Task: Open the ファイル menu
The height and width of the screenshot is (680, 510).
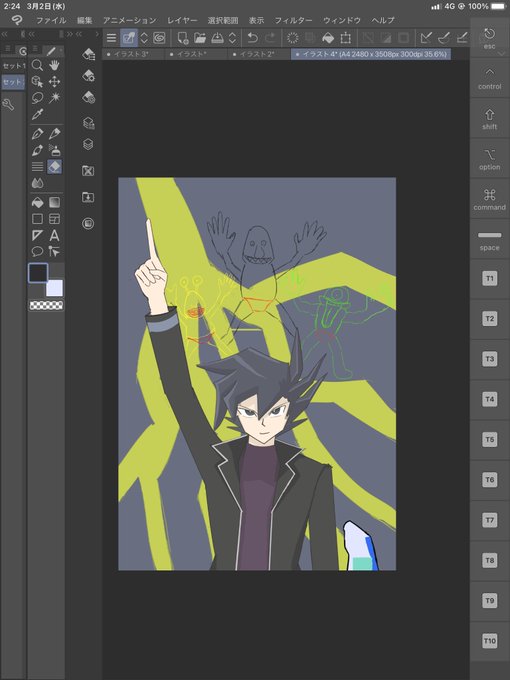Action: [x=51, y=20]
